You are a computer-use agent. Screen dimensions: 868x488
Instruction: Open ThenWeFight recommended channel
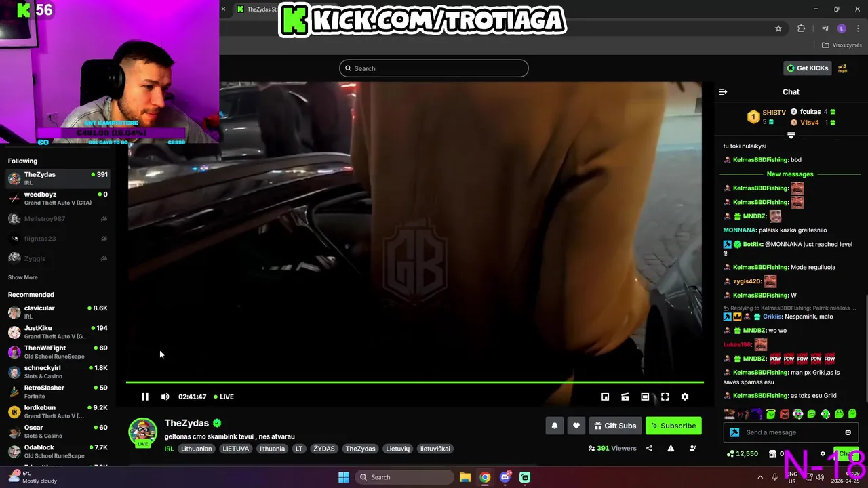point(58,352)
